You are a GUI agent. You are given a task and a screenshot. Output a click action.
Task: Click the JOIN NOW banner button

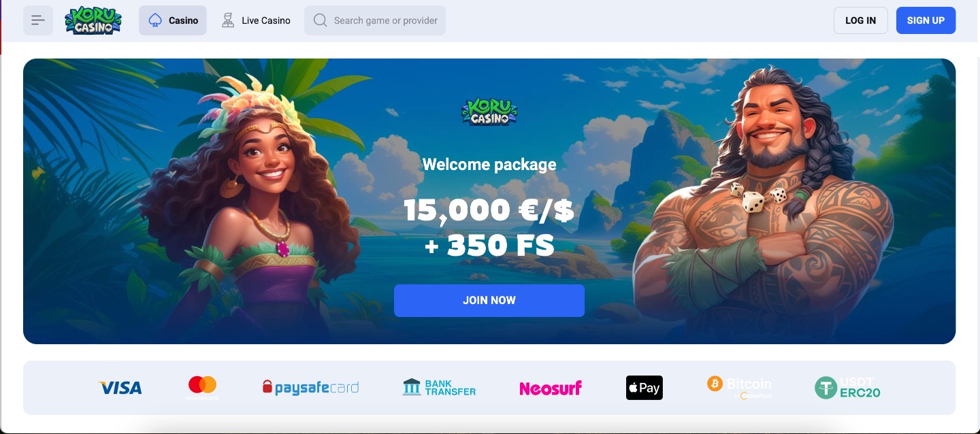tap(489, 301)
